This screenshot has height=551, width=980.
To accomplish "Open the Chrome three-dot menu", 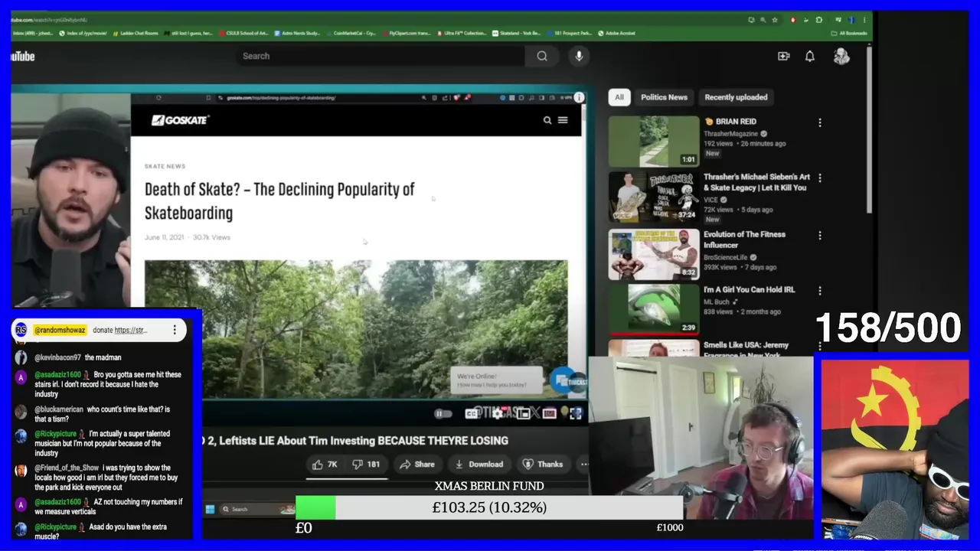I will click(864, 20).
